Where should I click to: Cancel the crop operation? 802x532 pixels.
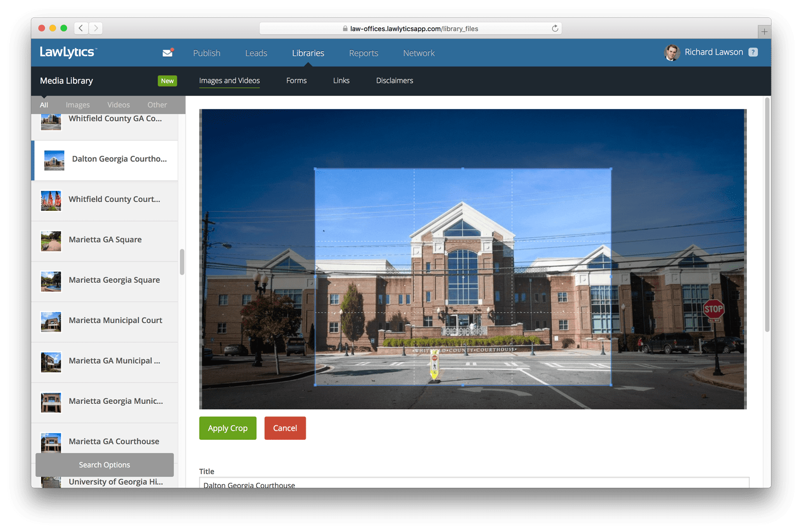(x=285, y=428)
